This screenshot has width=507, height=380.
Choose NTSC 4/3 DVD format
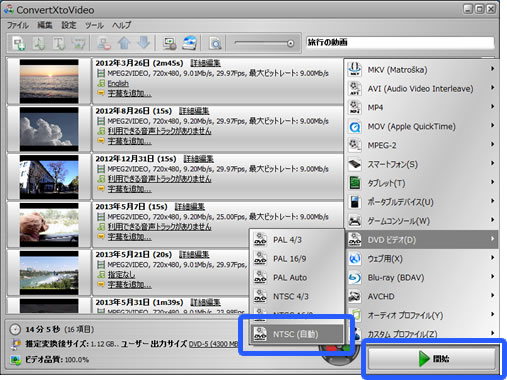coord(297,296)
